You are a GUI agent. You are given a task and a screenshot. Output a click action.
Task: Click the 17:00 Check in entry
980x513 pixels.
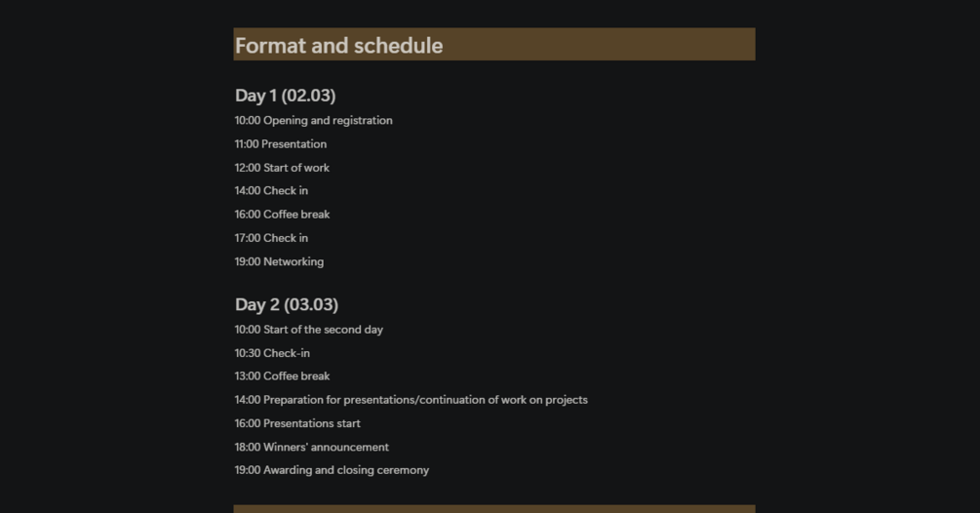coord(271,238)
